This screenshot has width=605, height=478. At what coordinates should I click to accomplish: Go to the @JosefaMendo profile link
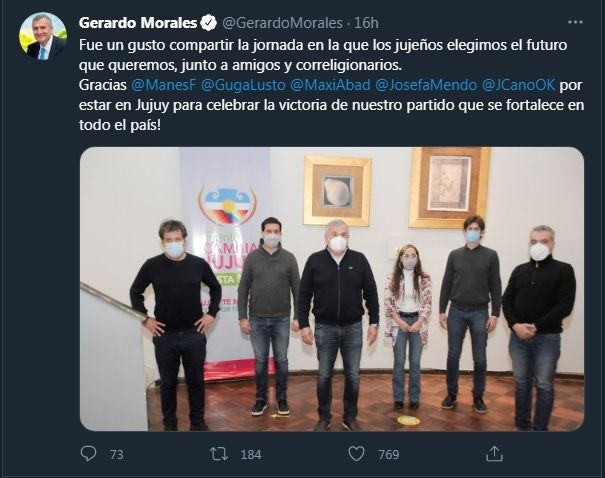426,85
